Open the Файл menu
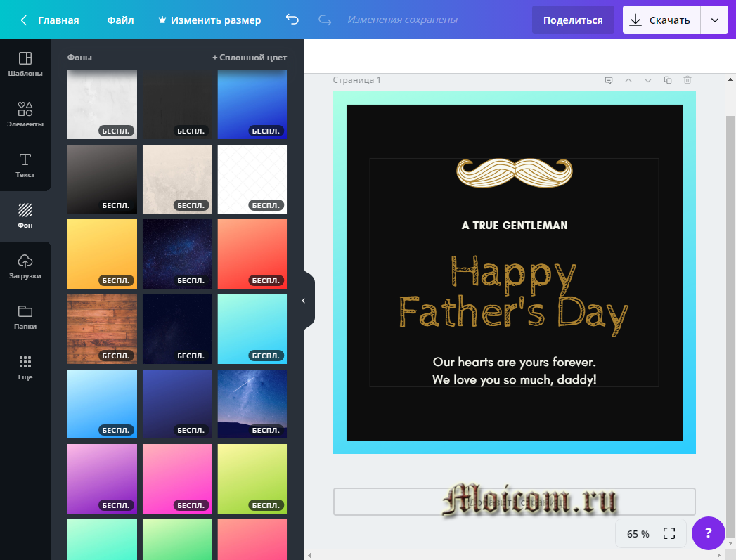This screenshot has height=560, width=736. click(120, 20)
